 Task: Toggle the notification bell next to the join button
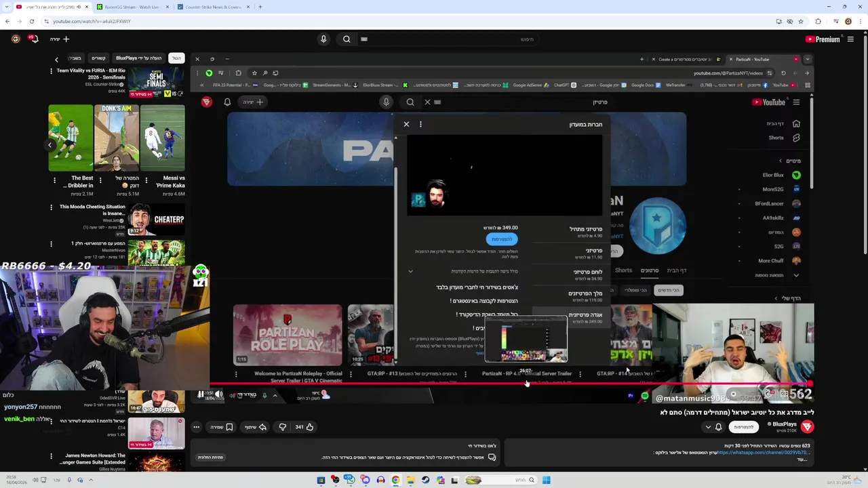[718, 427]
